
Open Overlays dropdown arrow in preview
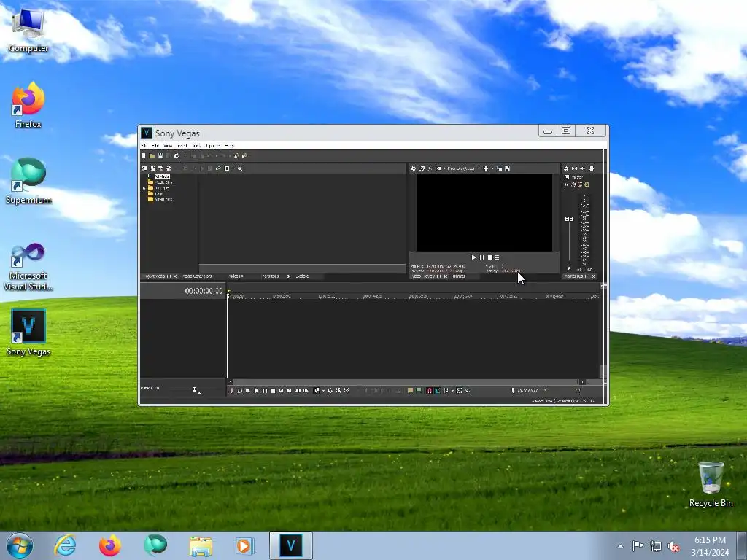pos(492,168)
